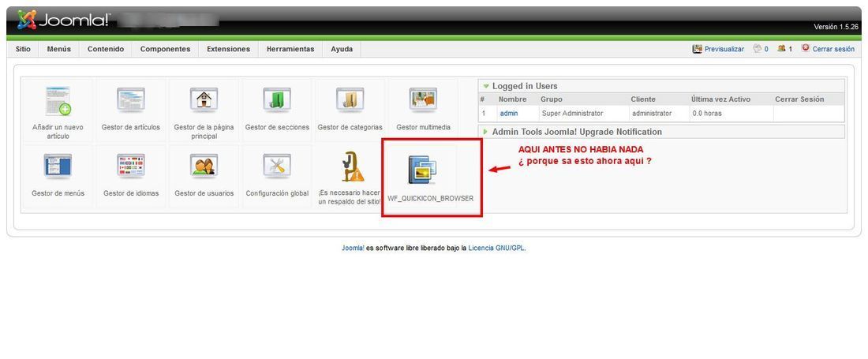
Task: Click the Cerrar Sesión column header
Action: [799, 99]
